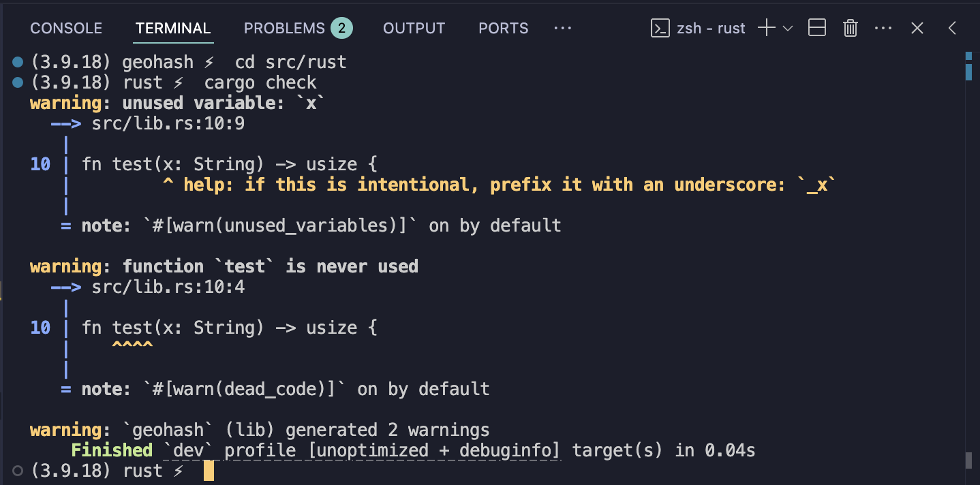Click the command decoration dot beside cargo check
The width and height of the screenshot is (980, 485).
coord(18,83)
